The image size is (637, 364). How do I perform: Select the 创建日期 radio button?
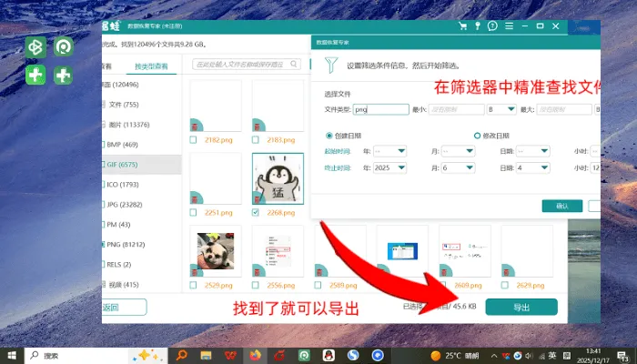[x=329, y=136]
